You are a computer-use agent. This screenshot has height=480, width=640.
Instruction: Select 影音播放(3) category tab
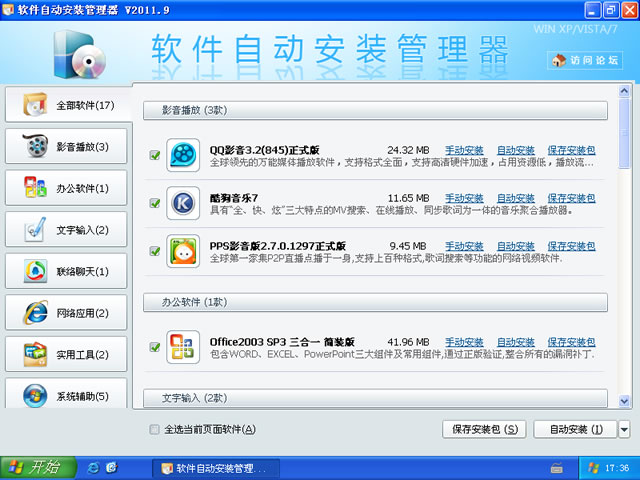(x=67, y=146)
